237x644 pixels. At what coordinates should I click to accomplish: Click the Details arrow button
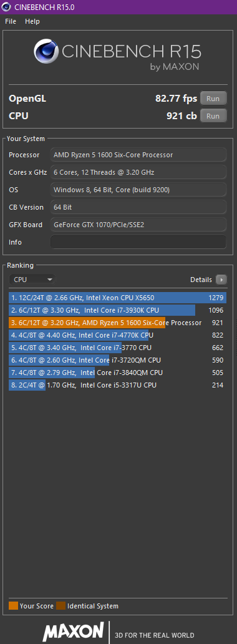pos(221,280)
